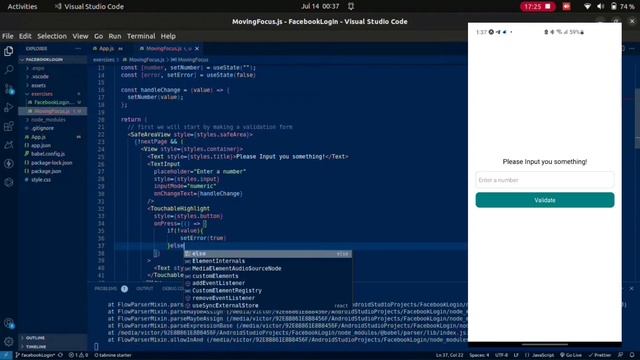Select MovingFocus.js in the file tree
The height and width of the screenshot is (360, 640).
[52, 111]
